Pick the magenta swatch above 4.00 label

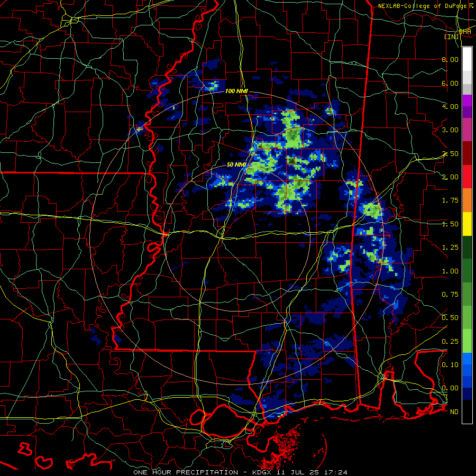[467, 100]
